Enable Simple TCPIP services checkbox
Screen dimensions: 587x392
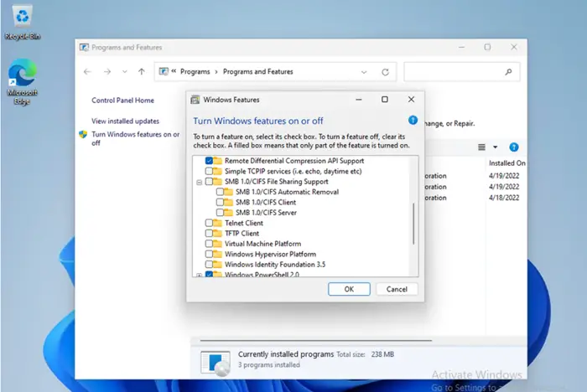click(x=209, y=172)
